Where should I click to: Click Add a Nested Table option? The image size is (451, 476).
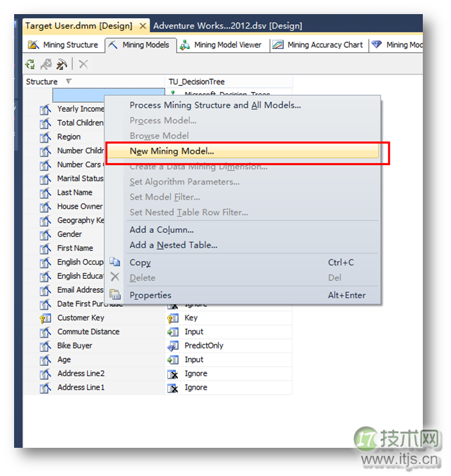pos(173,245)
